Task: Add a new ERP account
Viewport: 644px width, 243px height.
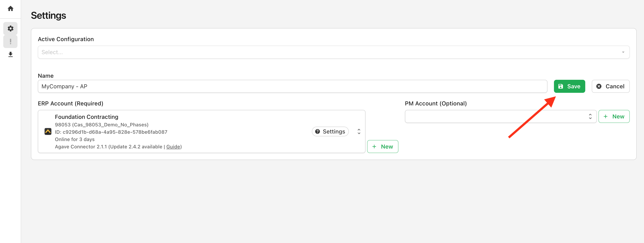Action: 383,147
